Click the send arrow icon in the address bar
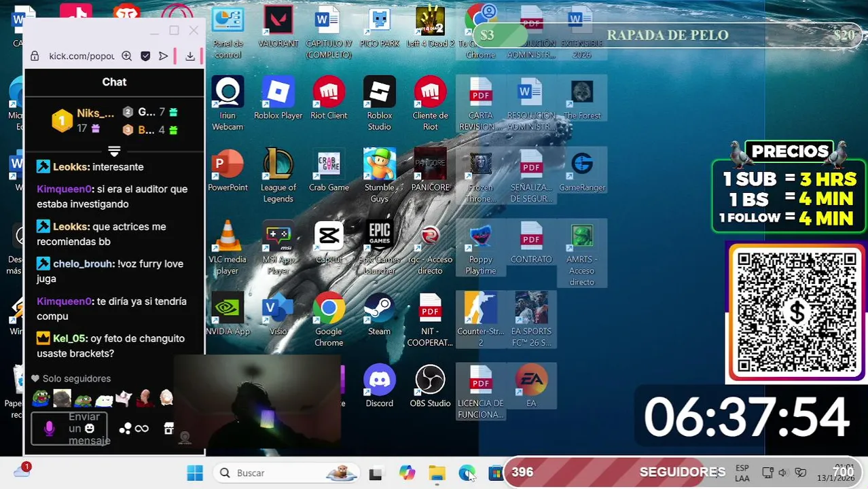This screenshot has height=489, width=868. 163,56
